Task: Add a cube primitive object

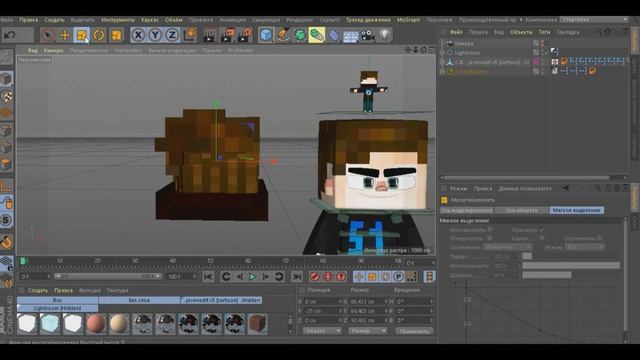Action: (266, 35)
